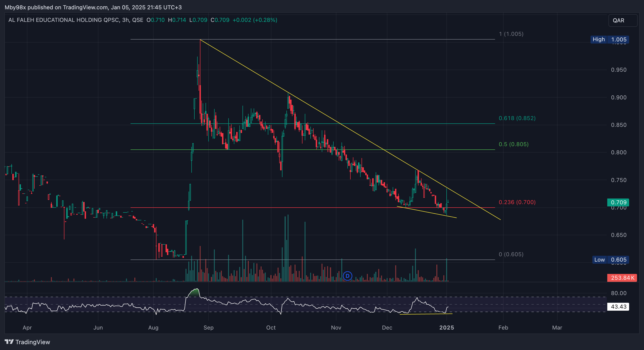This screenshot has width=644, height=350.
Task: Click the Mar label on the time axis
Action: tap(557, 327)
